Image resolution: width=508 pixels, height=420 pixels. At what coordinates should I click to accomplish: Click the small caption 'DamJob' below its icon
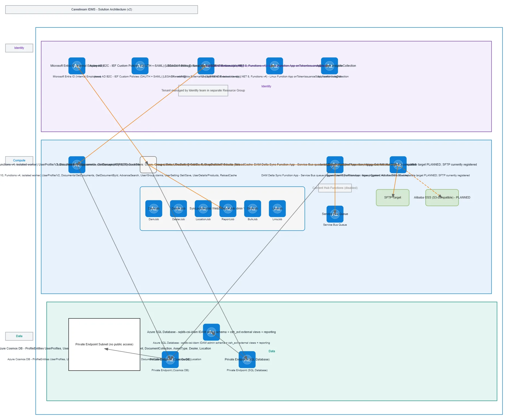click(154, 219)
